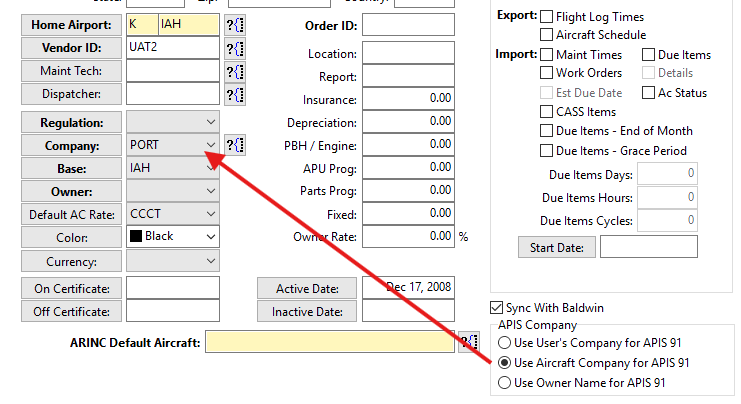Select Use User's Company for APIS 91
The height and width of the screenshot is (404, 741).
[x=504, y=343]
